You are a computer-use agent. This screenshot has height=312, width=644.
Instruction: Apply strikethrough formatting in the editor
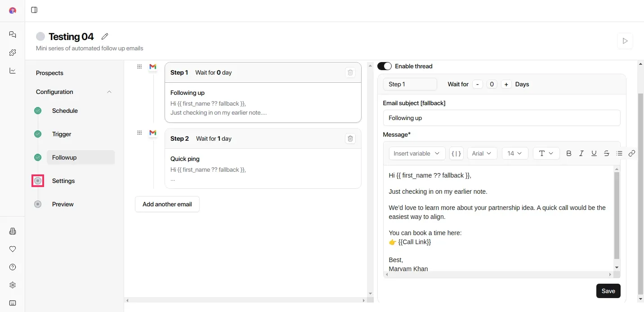pos(607,153)
